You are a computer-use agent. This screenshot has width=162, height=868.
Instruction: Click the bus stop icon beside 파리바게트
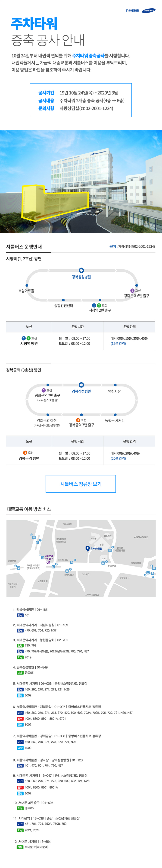72,562
